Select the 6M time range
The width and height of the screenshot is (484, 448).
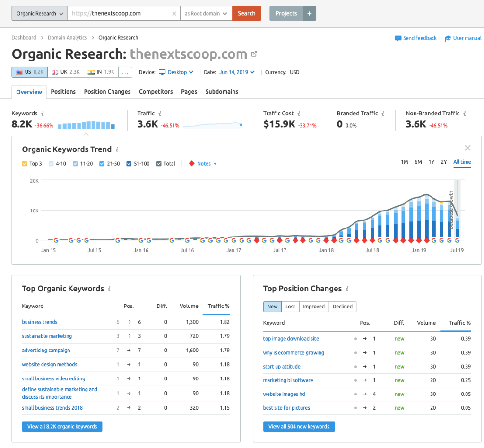[418, 162]
